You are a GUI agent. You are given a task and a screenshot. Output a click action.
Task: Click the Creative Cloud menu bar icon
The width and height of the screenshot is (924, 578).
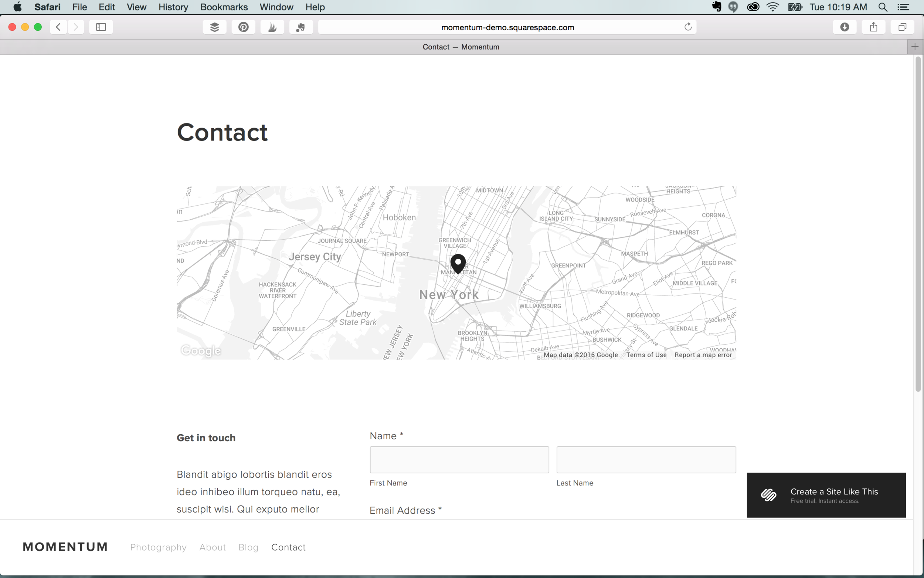click(753, 7)
